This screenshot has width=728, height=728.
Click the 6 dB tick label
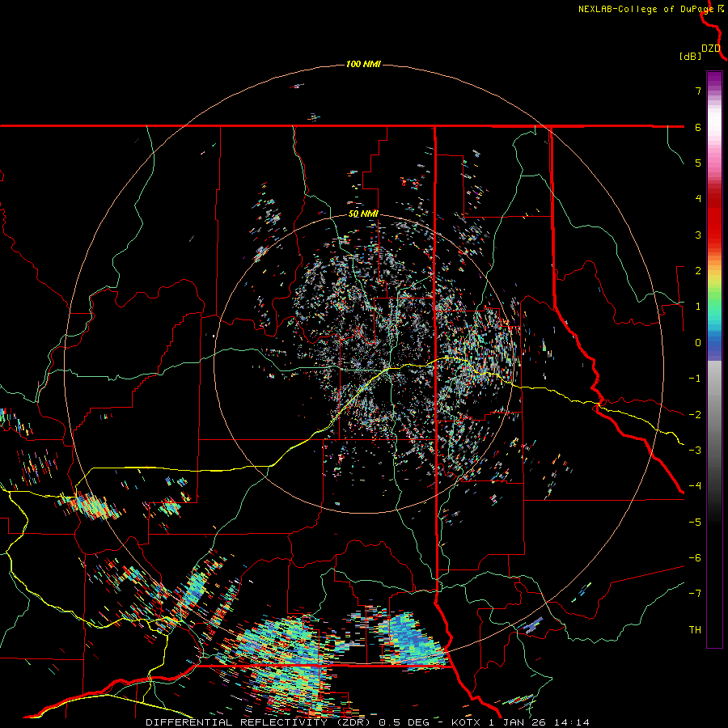[x=698, y=127]
